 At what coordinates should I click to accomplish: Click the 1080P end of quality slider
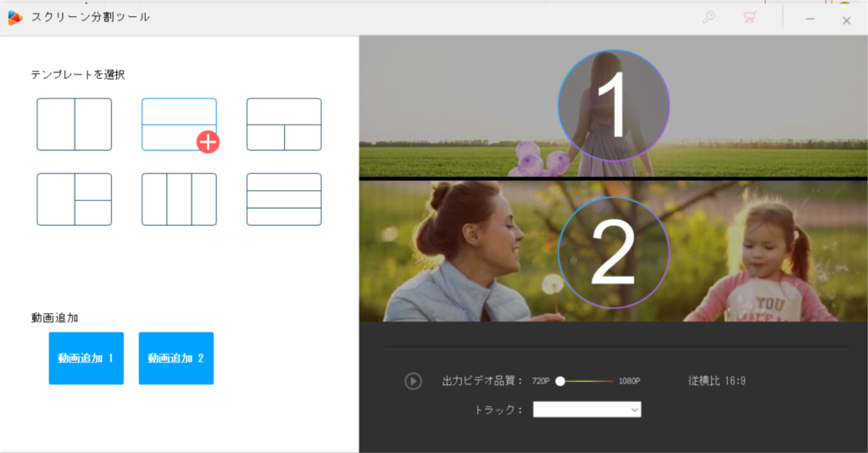point(613,381)
